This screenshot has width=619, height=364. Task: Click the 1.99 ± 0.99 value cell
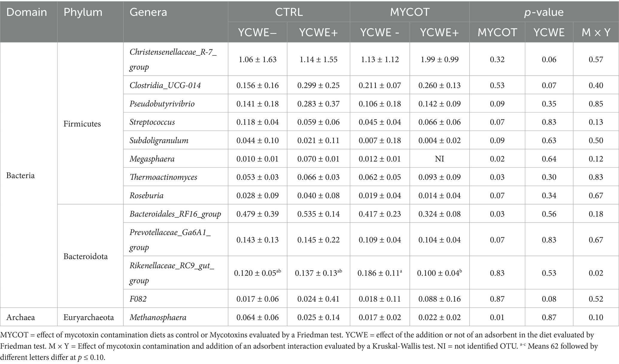coord(439,60)
